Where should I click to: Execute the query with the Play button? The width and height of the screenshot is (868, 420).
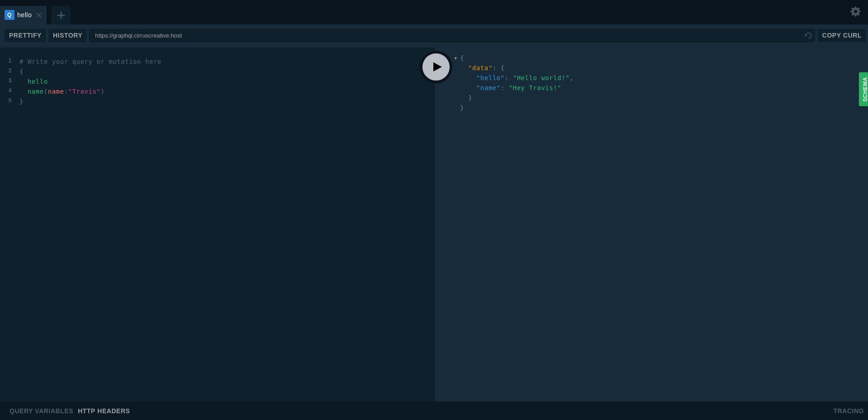(436, 67)
